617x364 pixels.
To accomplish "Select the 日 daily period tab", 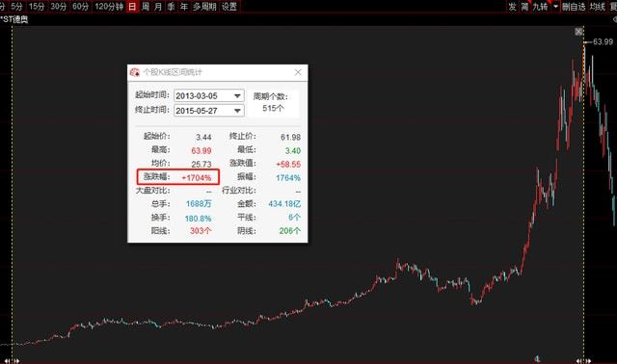I will coord(132,7).
